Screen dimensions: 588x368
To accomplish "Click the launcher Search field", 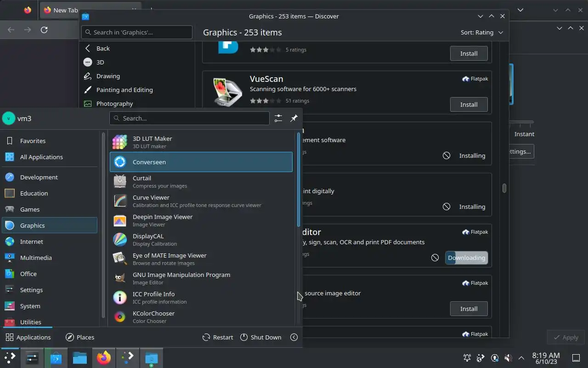I will coord(189,118).
